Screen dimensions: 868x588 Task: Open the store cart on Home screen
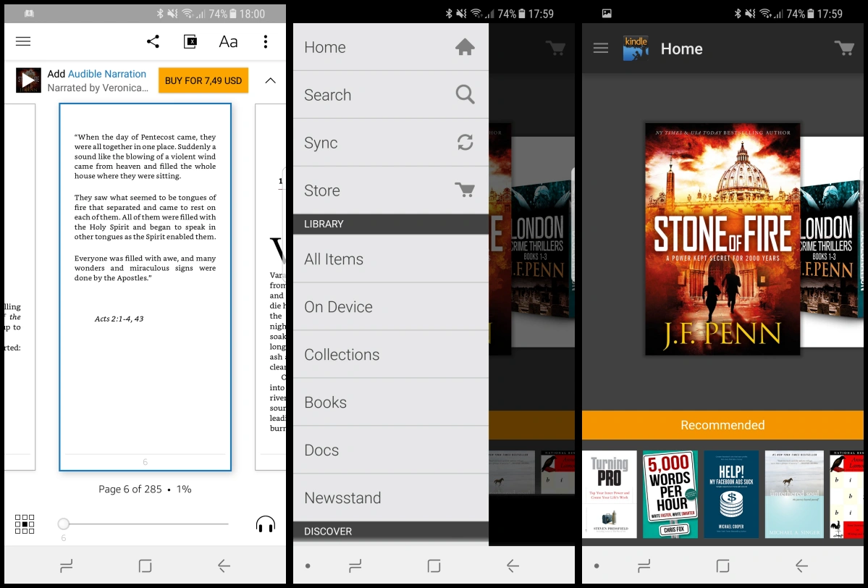(x=844, y=49)
